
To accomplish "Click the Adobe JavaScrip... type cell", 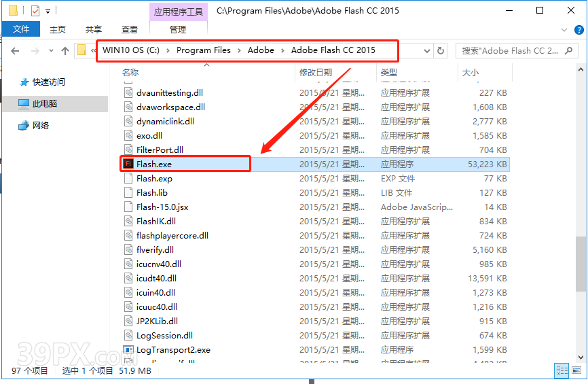I will pos(417,207).
